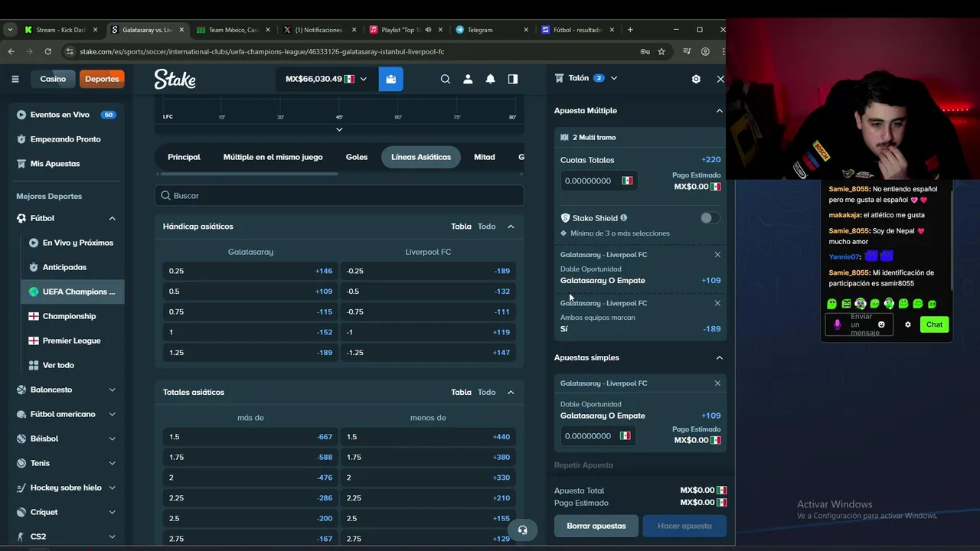Switch to the Mitad tab
This screenshot has height=551, width=980.
[485, 157]
